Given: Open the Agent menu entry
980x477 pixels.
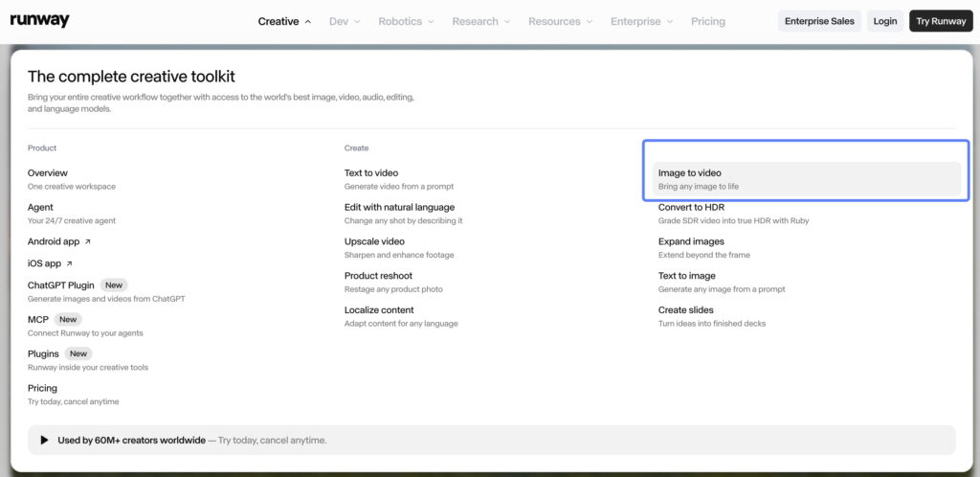Looking at the screenshot, I should 40,208.
